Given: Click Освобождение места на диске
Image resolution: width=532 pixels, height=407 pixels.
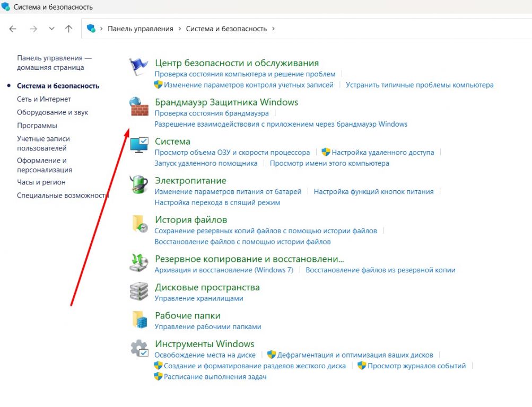Looking at the screenshot, I should 205,355.
